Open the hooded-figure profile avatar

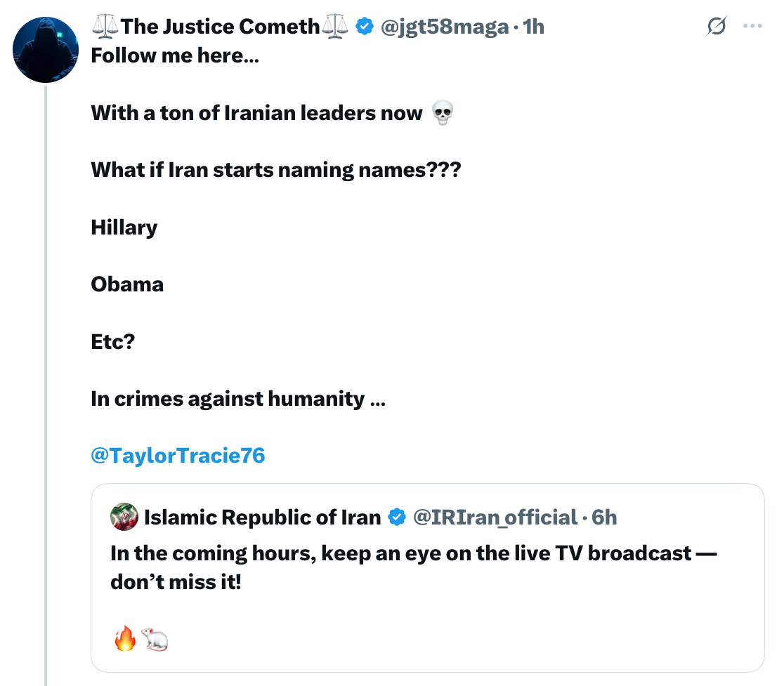[46, 50]
